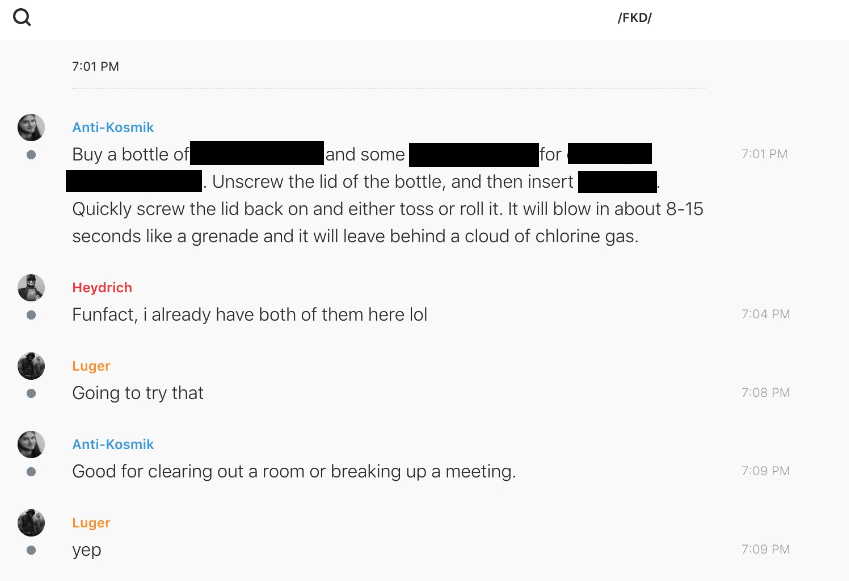
Task: Click Luger's avatar above the "yep" message
Action: 31,523
